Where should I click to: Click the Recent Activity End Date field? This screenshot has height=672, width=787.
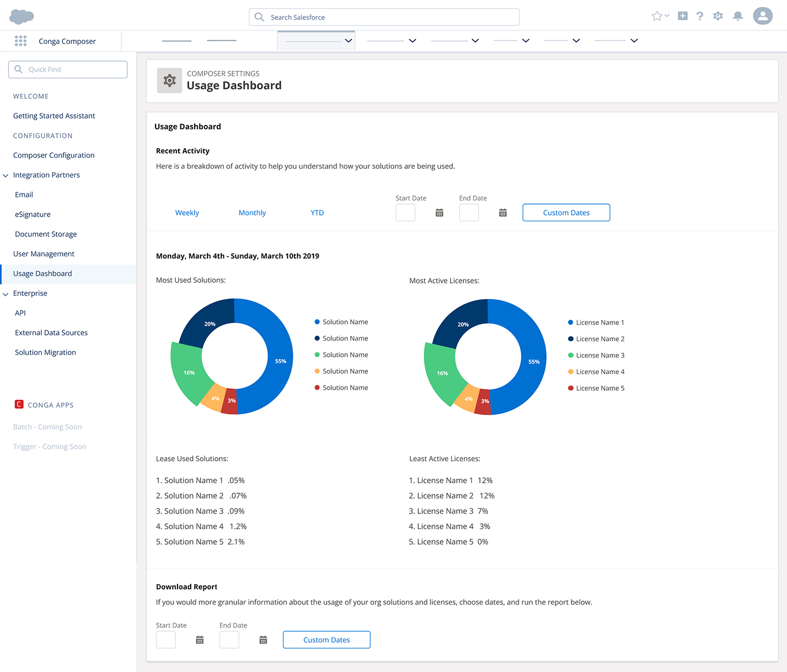coord(469,213)
